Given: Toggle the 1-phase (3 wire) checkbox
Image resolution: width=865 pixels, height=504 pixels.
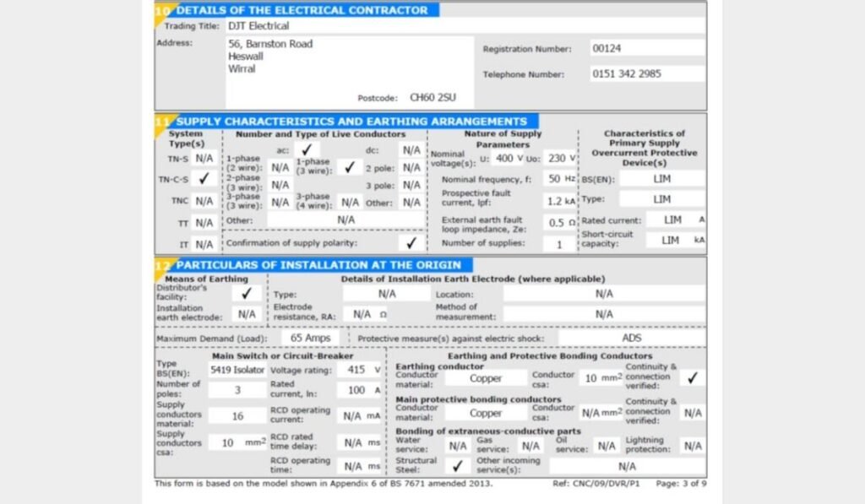Looking at the screenshot, I should [x=349, y=167].
